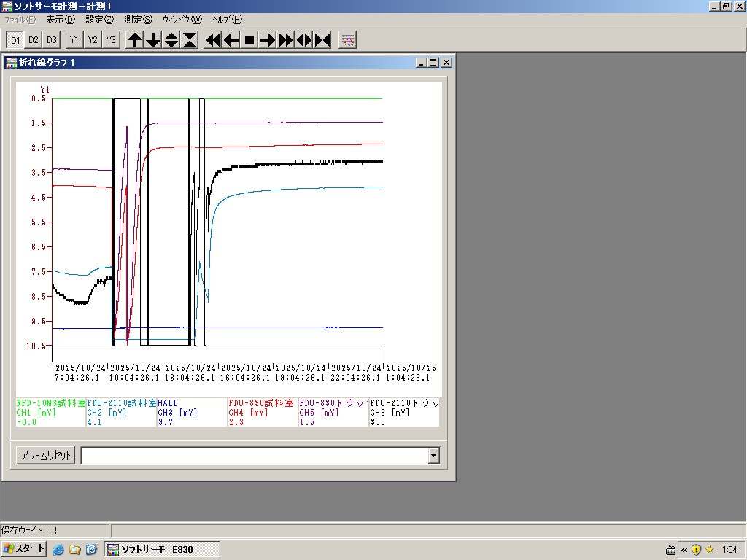Image resolution: width=747 pixels, height=560 pixels.
Task: Click the Windows スタート button
Action: 24,549
